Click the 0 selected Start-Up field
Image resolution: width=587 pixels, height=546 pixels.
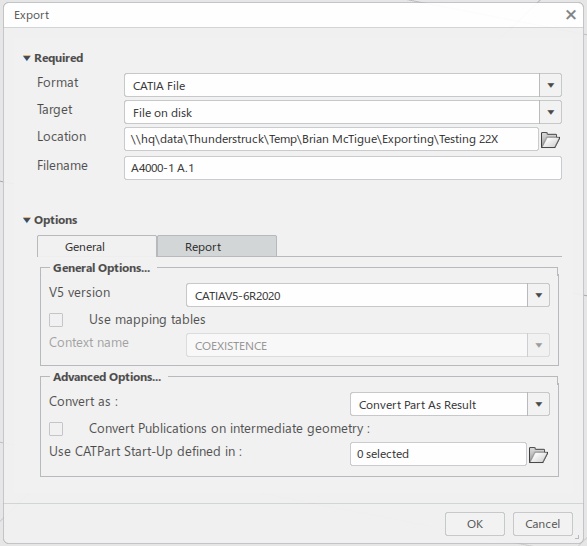(438, 454)
